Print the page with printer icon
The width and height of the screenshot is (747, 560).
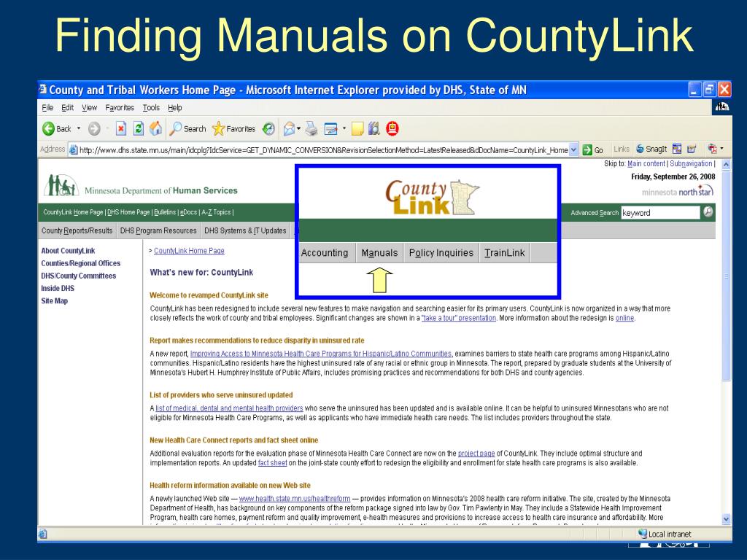(x=311, y=128)
